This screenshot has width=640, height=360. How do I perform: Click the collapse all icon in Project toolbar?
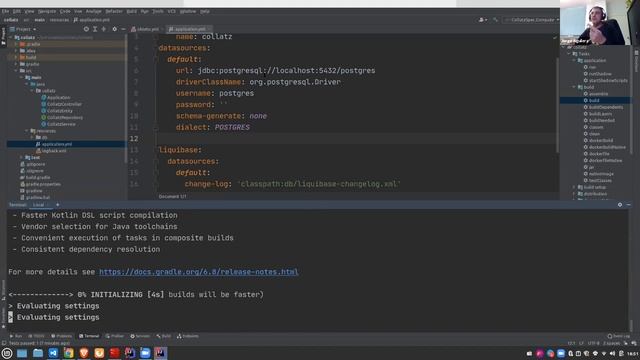click(x=104, y=29)
